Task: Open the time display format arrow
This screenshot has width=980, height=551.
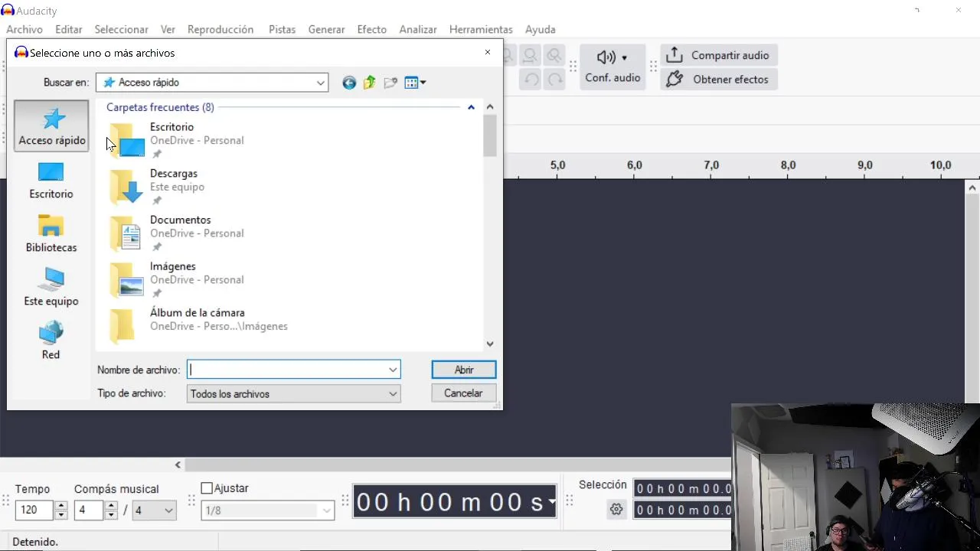Action: (x=551, y=503)
